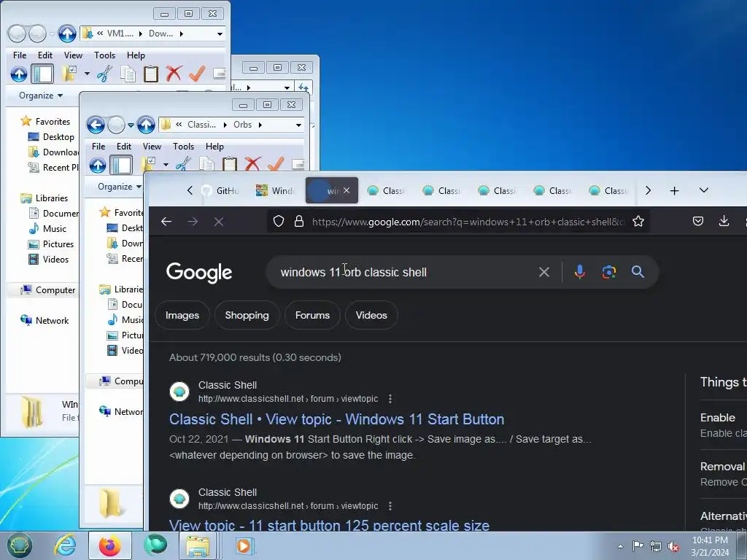
Task: Expand address bar dropdown in Downloads window
Action: (x=220, y=34)
